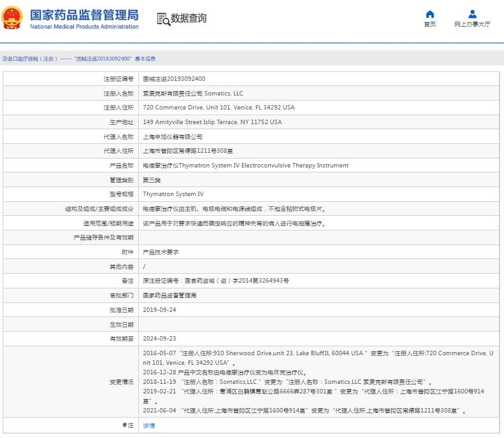Open the 详情 link
The height and width of the screenshot is (438, 504).
(x=149, y=425)
